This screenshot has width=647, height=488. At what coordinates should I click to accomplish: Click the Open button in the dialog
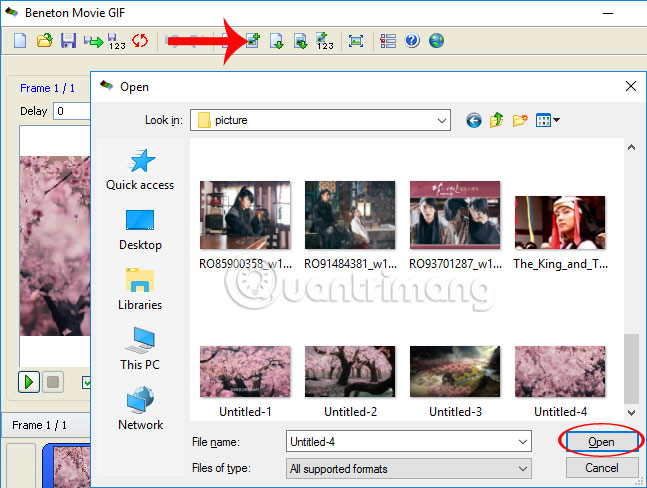(602, 442)
